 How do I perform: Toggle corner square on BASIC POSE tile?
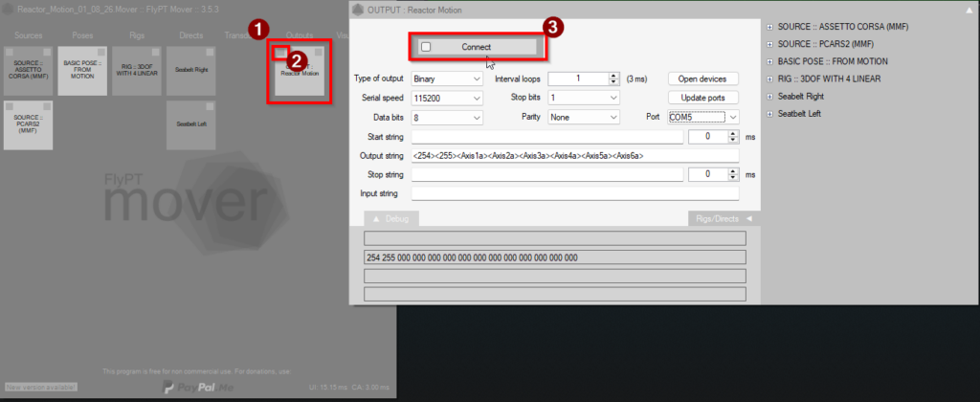(101, 52)
